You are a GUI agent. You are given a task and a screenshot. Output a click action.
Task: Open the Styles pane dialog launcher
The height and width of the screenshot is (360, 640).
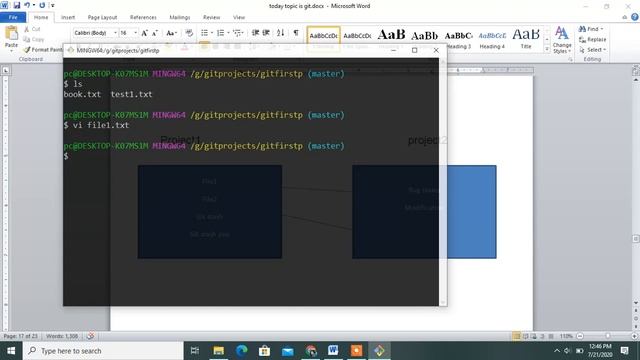click(x=570, y=60)
